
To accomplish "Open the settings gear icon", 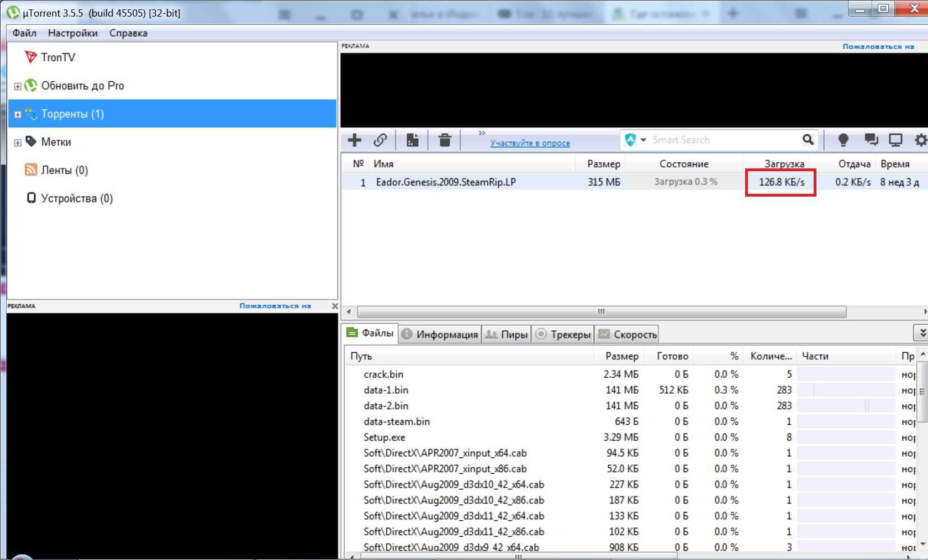I will [920, 140].
